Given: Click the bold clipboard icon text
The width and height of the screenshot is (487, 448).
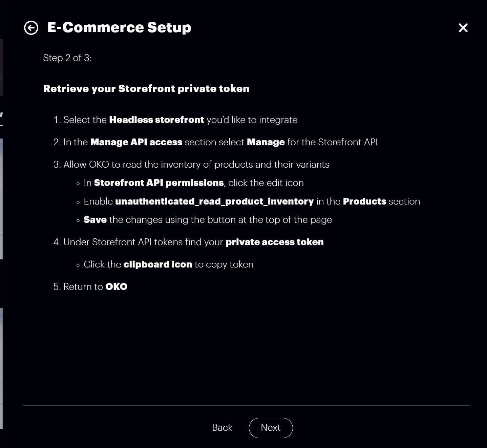Looking at the screenshot, I should point(157,264).
